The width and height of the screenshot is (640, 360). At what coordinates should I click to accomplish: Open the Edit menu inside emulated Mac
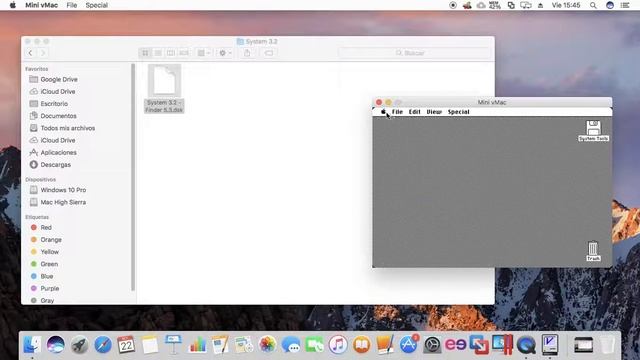414,112
